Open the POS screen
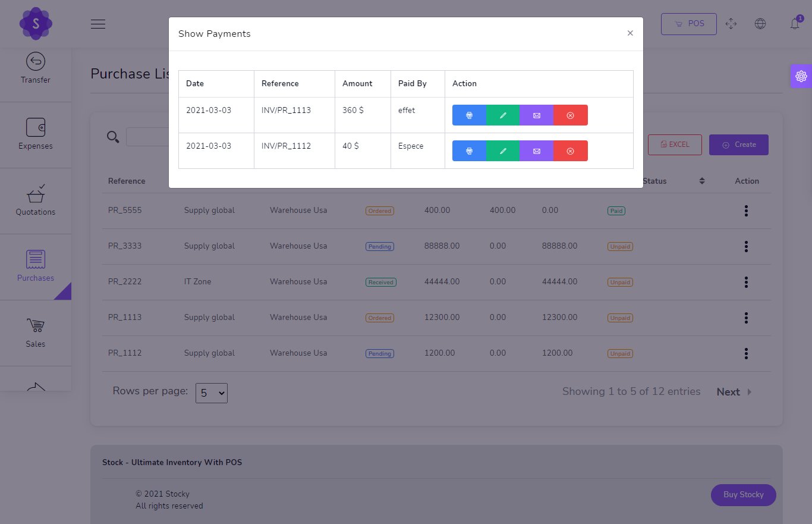The image size is (812, 524). 688,24
